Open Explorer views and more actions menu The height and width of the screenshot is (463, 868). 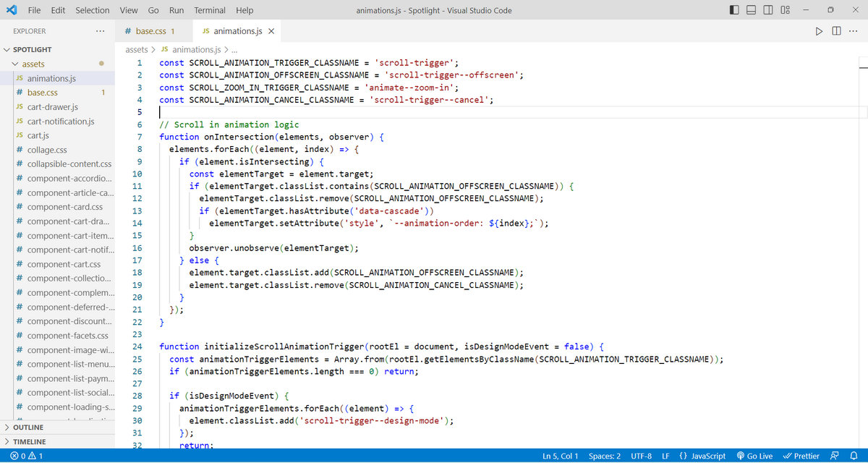click(x=100, y=31)
